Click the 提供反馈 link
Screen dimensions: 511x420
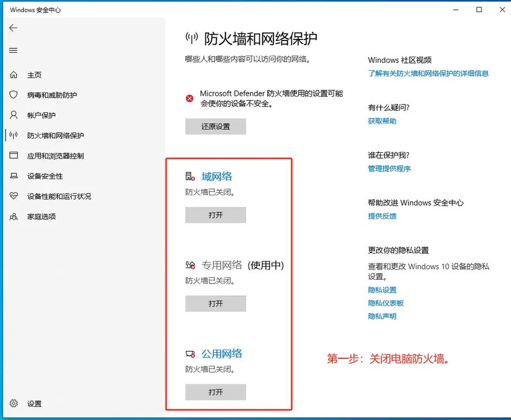coord(382,216)
